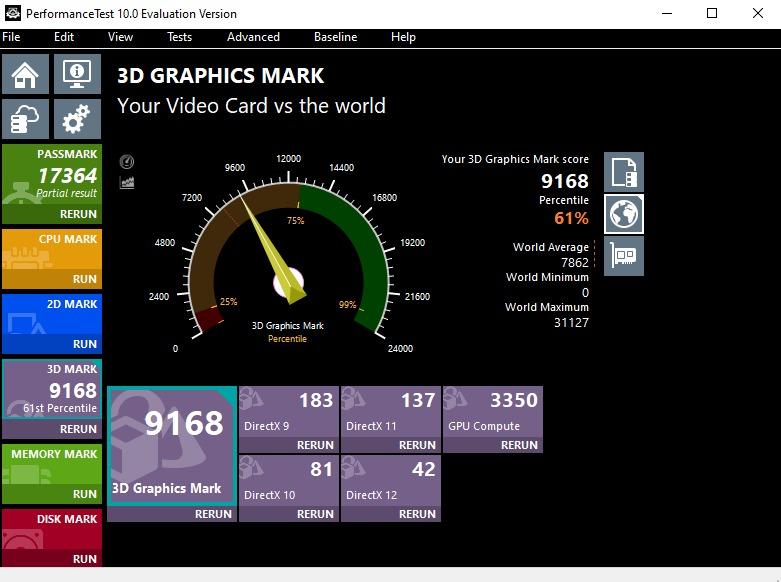The height and width of the screenshot is (582, 781).
Task: Open the View menu
Action: click(x=120, y=37)
